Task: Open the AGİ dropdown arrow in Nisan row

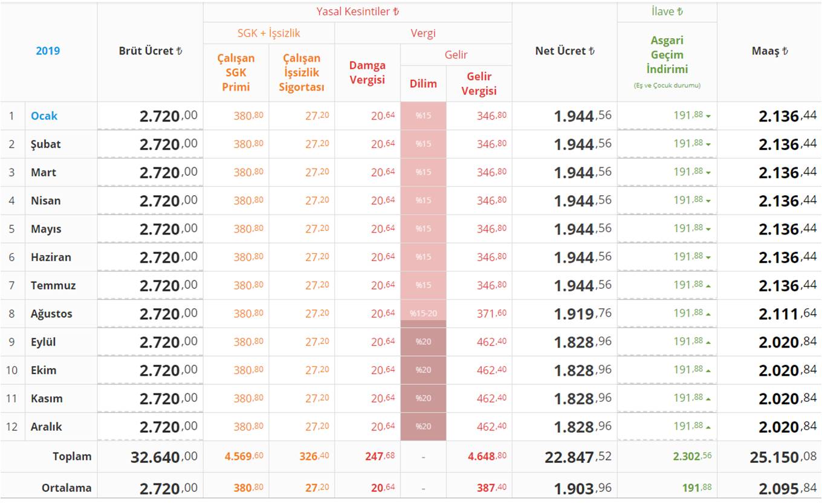Action: (x=708, y=201)
